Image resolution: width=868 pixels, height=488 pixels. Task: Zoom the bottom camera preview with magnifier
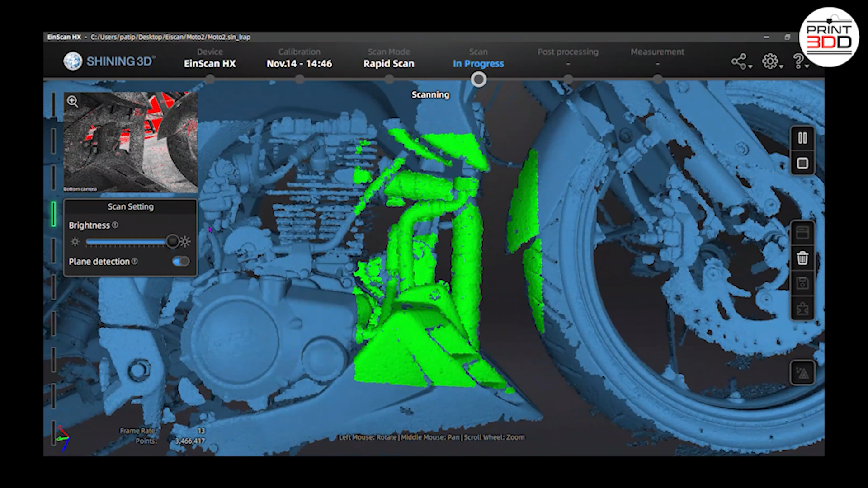[73, 102]
